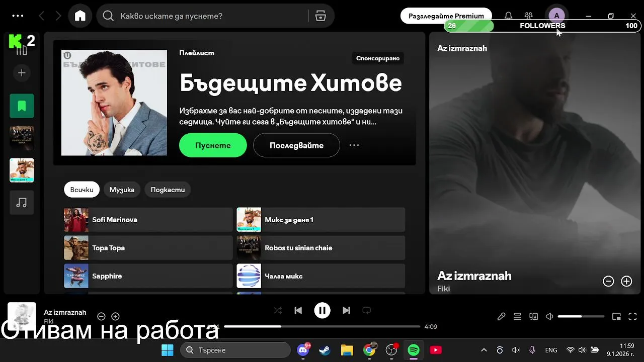Adjust the volume slider
Image resolution: width=644 pixels, height=362 pixels.
pyautogui.click(x=581, y=316)
